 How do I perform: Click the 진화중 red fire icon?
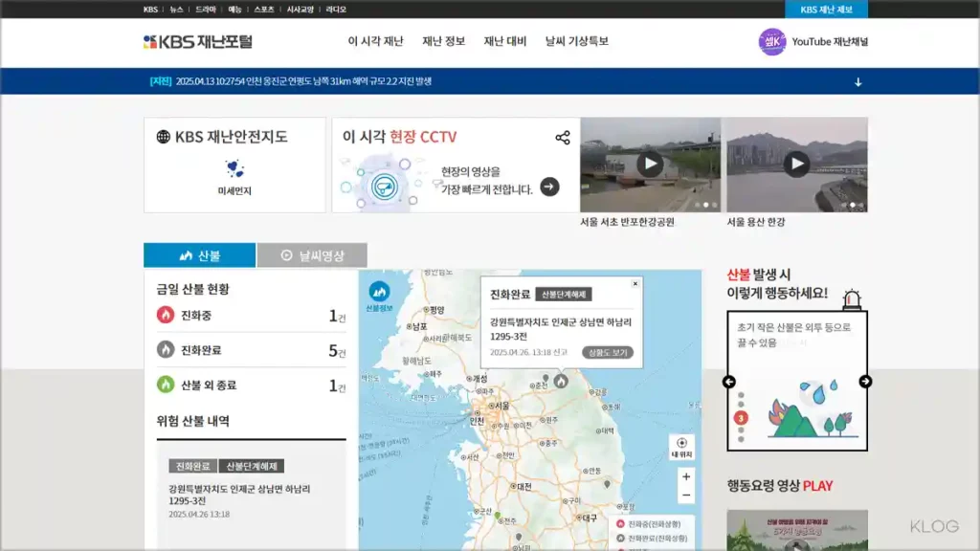point(165,315)
